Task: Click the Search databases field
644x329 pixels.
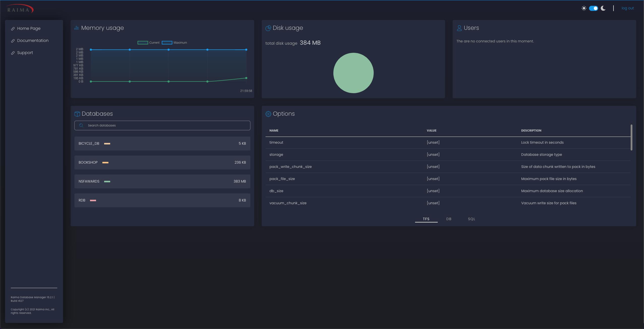Action: pos(166,125)
